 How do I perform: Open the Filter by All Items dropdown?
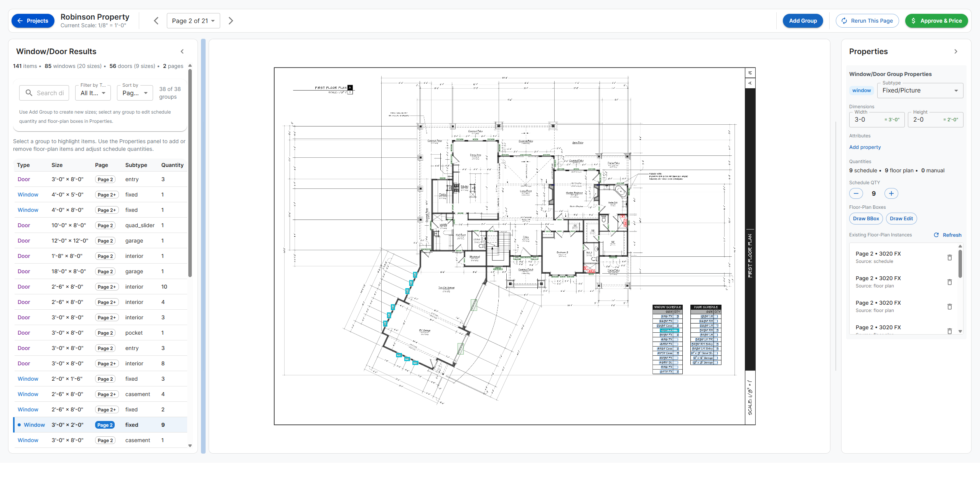coord(92,92)
